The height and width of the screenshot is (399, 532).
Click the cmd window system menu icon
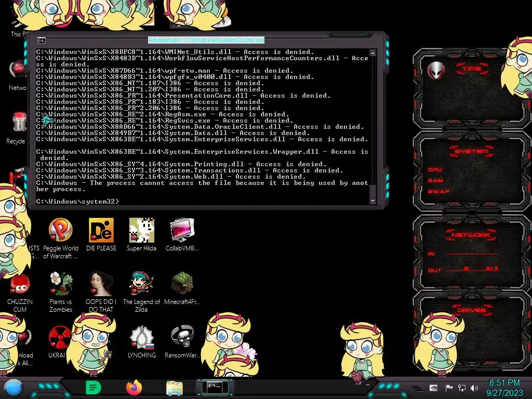point(42,41)
